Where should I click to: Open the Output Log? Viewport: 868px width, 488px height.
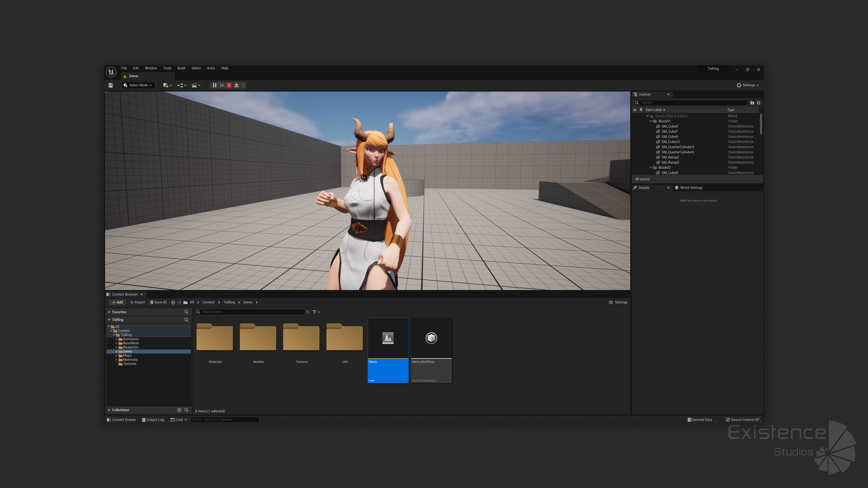[153, 420]
